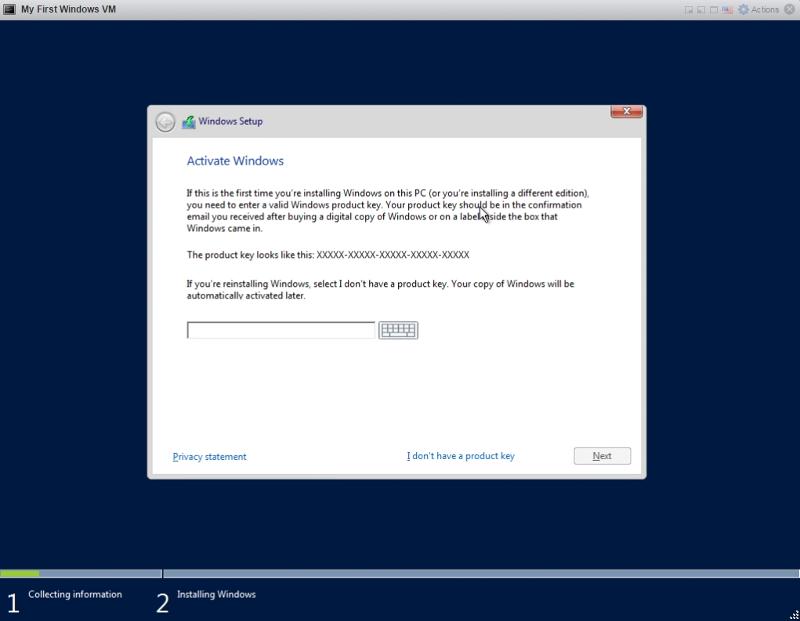Close the VM console with the gray X
The image size is (800, 621).
[789, 9]
